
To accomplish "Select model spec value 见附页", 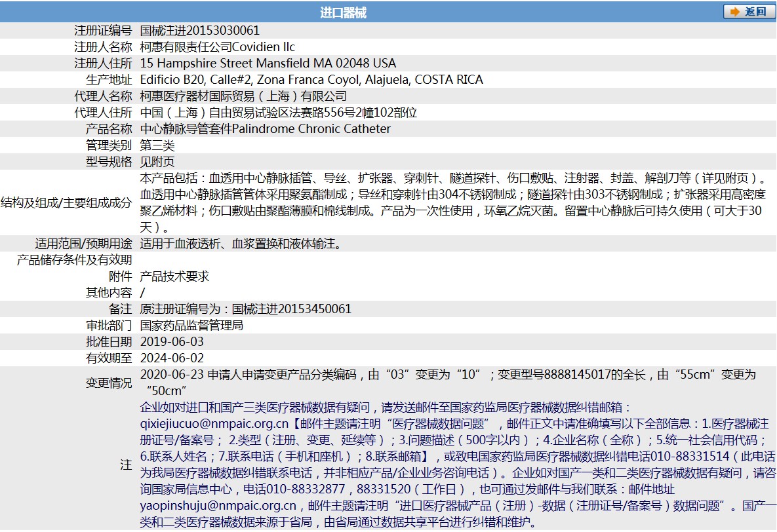I will point(157,161).
